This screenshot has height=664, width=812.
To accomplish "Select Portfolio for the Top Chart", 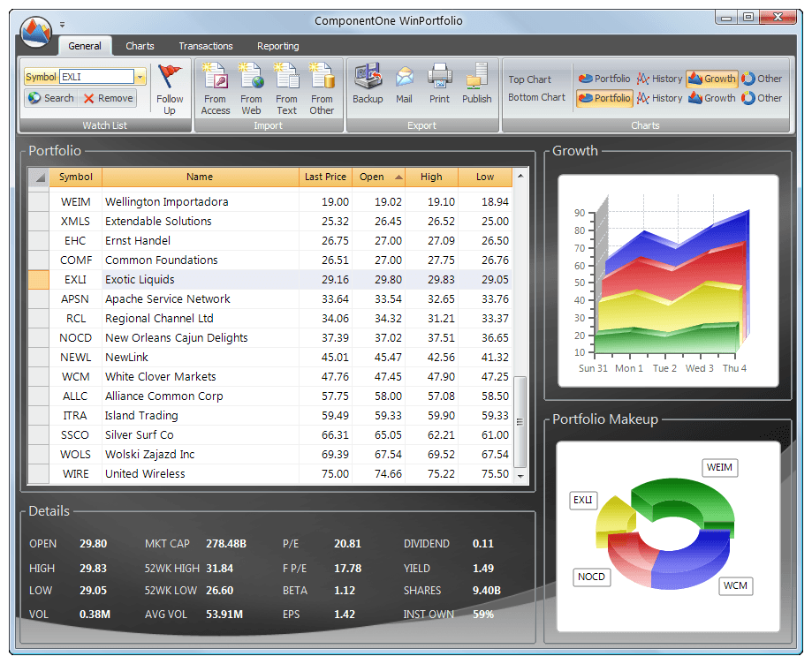I will [x=604, y=79].
